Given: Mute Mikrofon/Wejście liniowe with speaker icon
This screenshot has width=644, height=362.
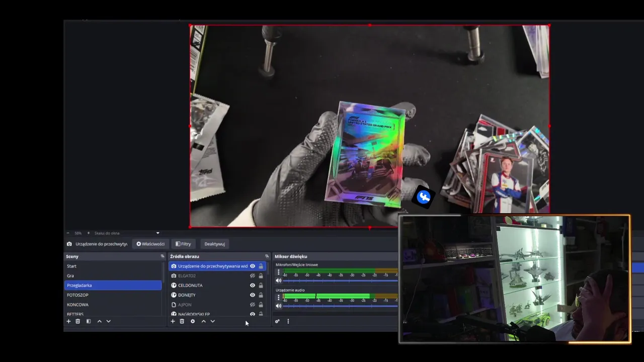Looking at the screenshot, I should pos(278,281).
